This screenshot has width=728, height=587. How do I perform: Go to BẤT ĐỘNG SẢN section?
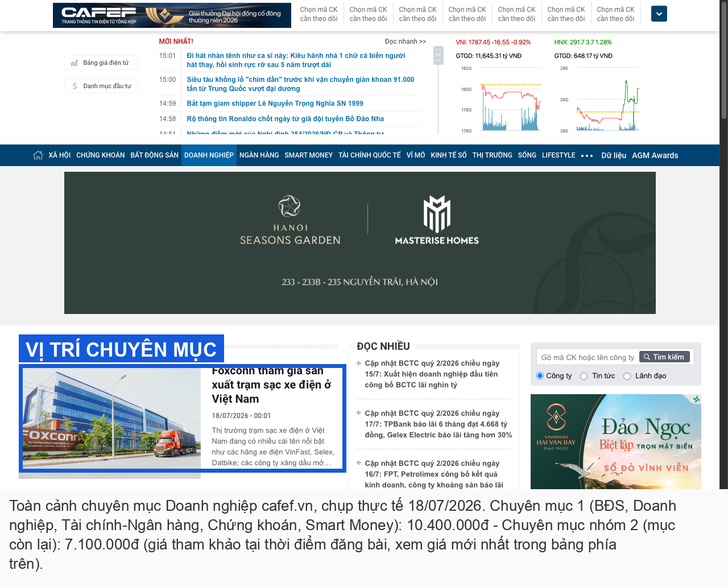pos(155,155)
